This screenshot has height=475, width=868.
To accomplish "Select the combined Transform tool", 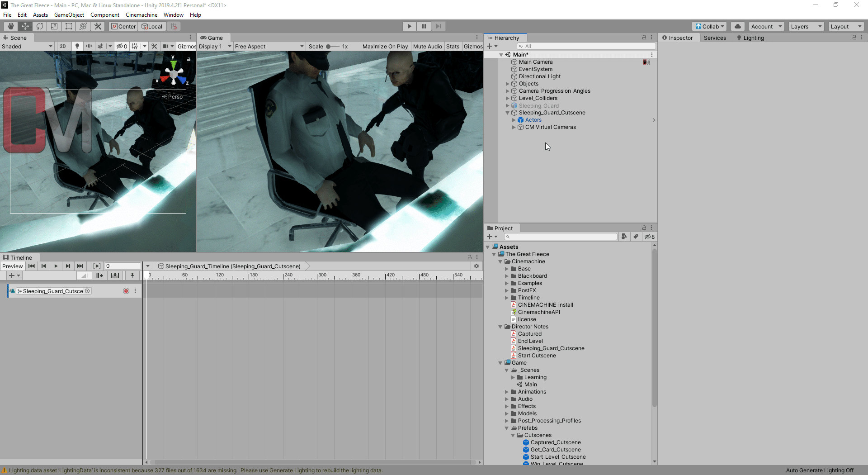I will (83, 26).
